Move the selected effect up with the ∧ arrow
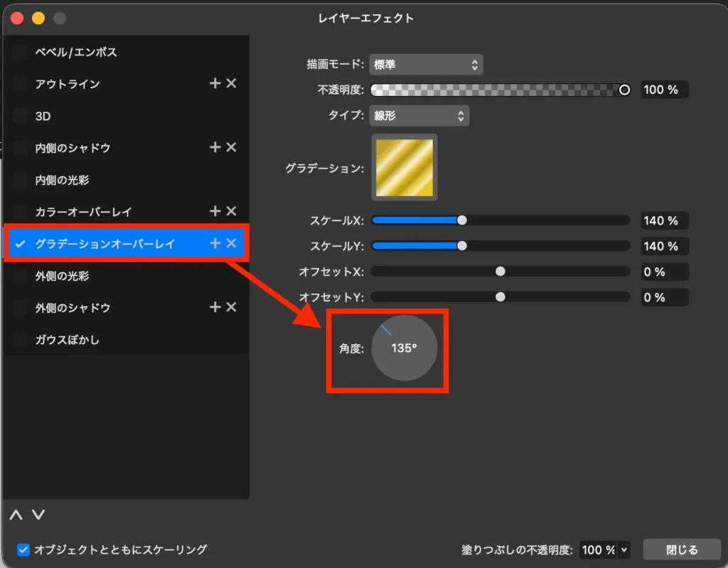This screenshot has width=728, height=568. pyautogui.click(x=16, y=515)
